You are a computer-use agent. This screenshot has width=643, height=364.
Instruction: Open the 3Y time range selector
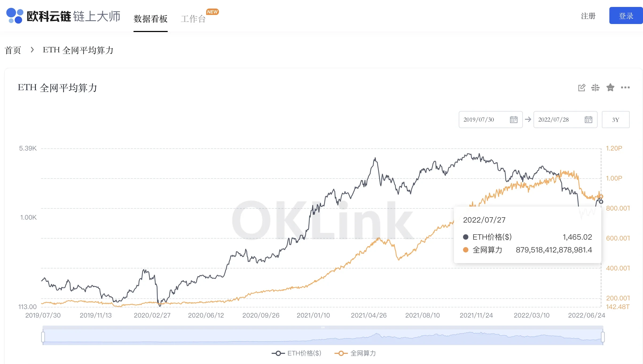coord(615,120)
